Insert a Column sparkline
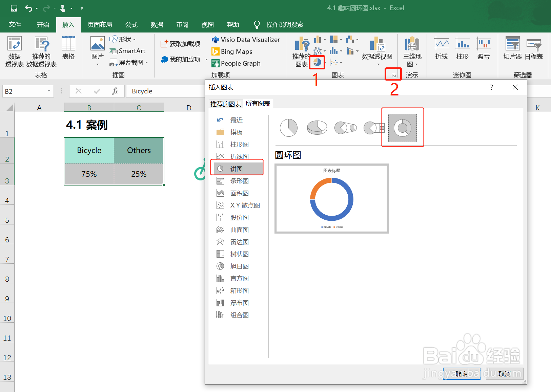 pos(463,48)
